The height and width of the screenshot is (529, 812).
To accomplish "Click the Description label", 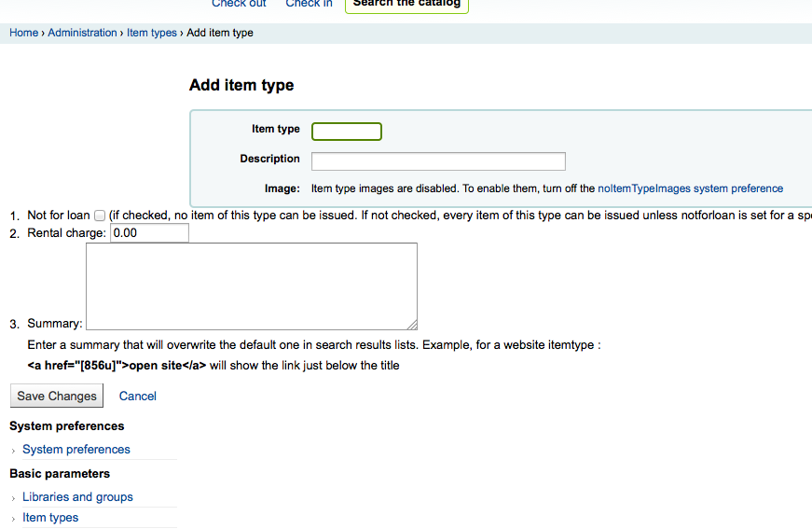I will pyautogui.click(x=269, y=160).
